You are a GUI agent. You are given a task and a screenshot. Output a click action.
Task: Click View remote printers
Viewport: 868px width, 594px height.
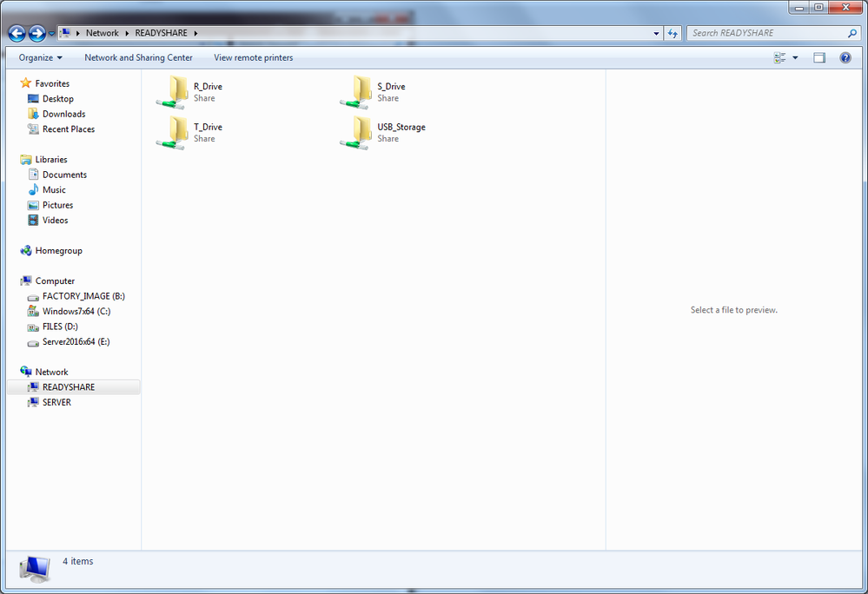click(x=253, y=57)
